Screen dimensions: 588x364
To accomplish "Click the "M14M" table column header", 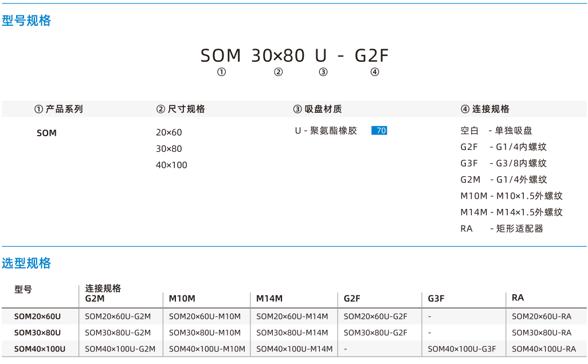I will [x=269, y=298].
